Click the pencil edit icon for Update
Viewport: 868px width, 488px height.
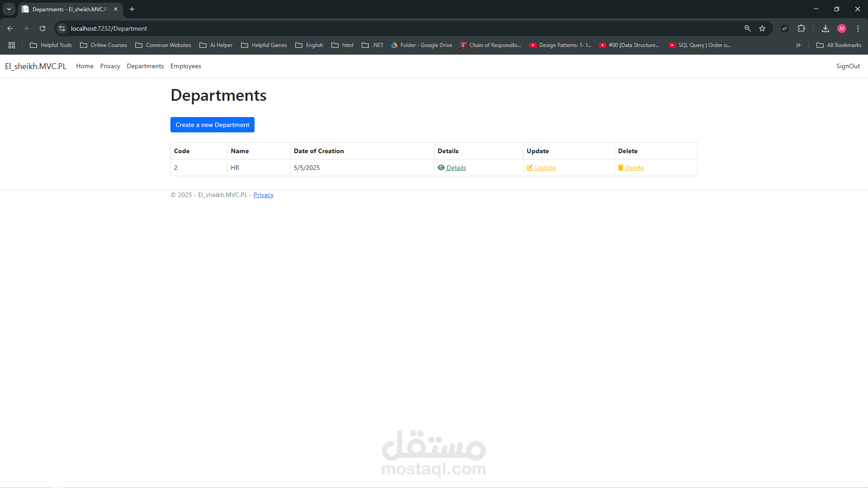(529, 168)
